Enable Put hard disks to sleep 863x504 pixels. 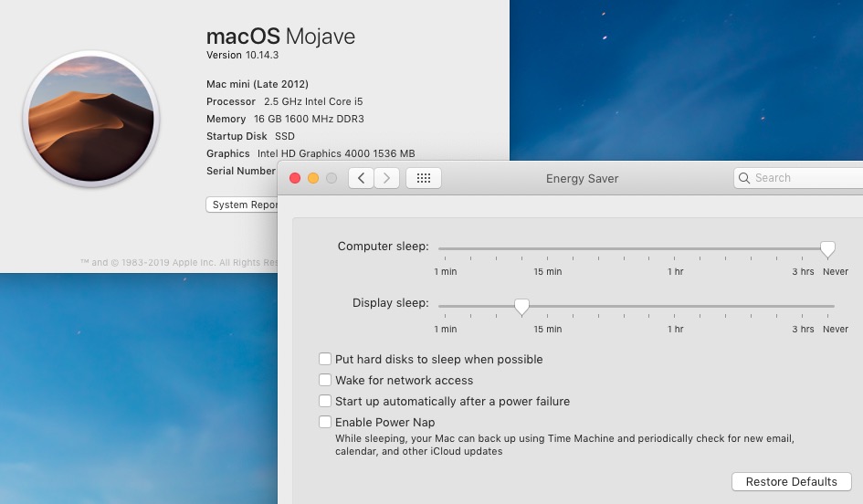(325, 360)
